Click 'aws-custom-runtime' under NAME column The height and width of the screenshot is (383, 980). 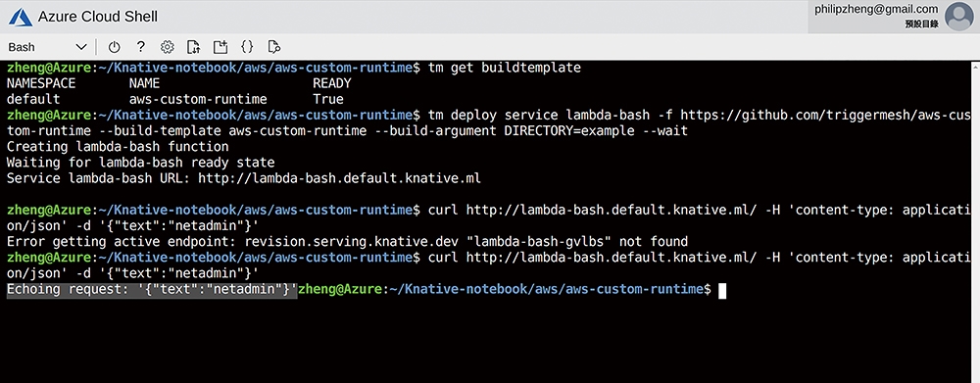tap(198, 99)
